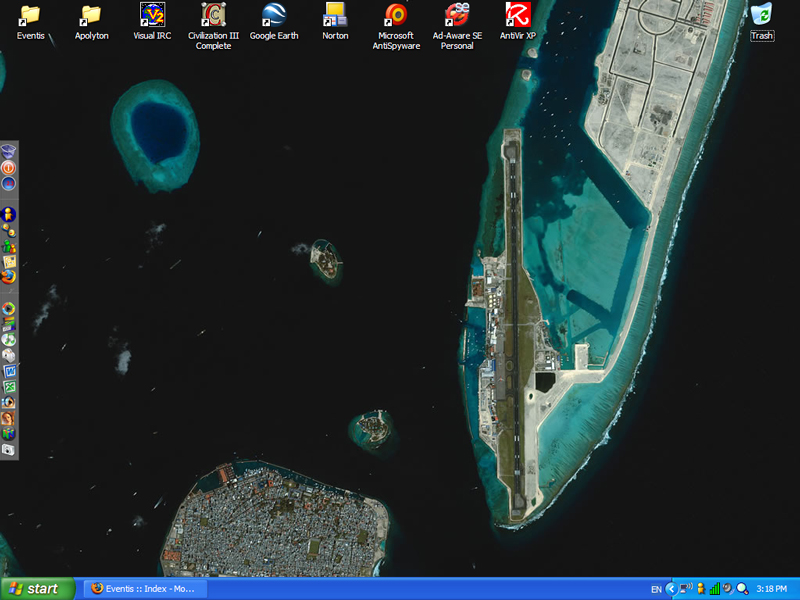The height and width of the screenshot is (600, 800).
Task: Open Microsoft Word from side dock
Action: (9, 371)
